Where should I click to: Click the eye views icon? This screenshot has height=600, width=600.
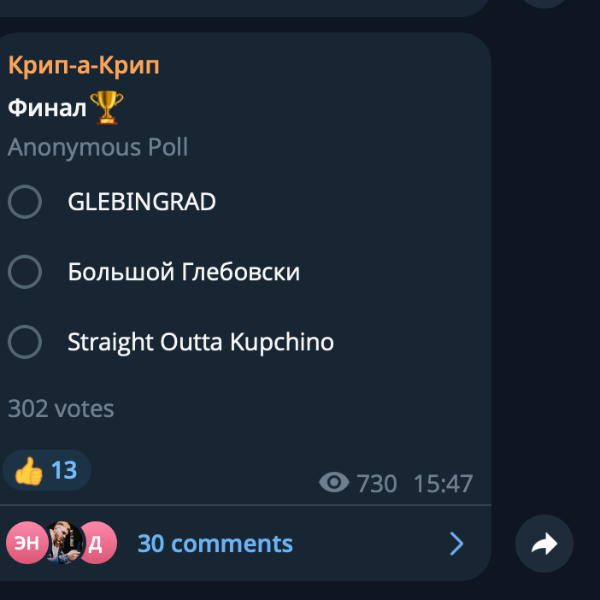[334, 484]
